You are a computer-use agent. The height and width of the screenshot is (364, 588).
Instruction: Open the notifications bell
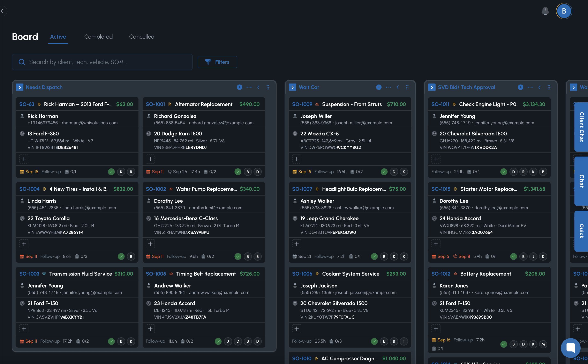(545, 11)
